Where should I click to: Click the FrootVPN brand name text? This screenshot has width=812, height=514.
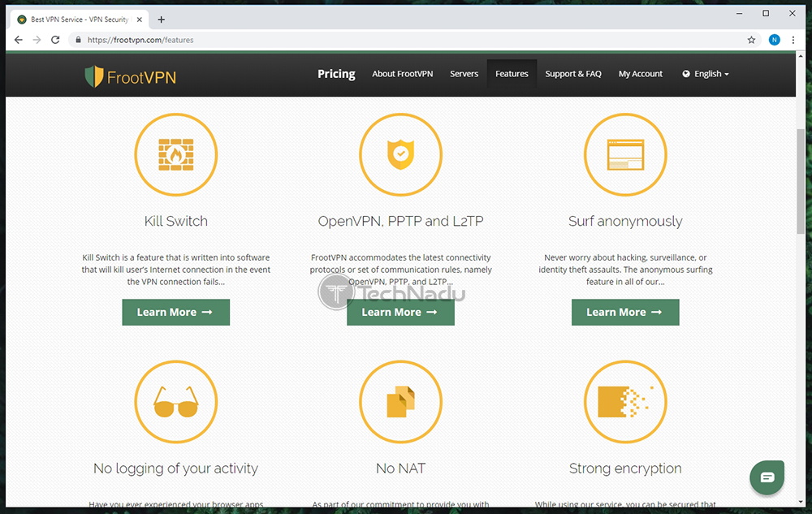141,78
